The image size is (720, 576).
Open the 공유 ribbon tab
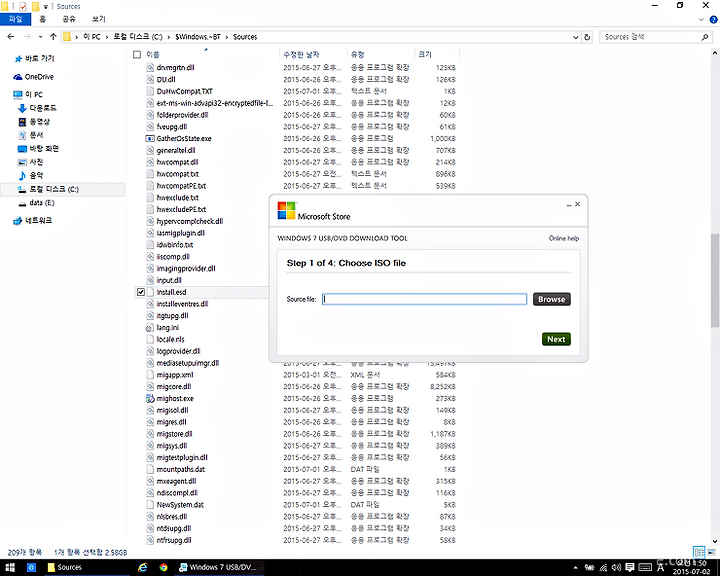pyautogui.click(x=69, y=19)
